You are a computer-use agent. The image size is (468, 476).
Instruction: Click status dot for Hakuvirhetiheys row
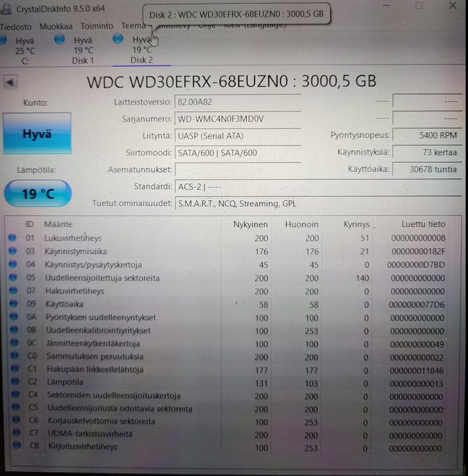13,290
